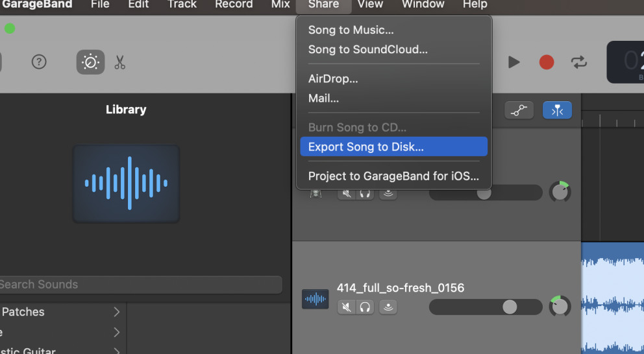The width and height of the screenshot is (644, 354).
Task: Click the upper track volume slider
Action: pyautogui.click(x=486, y=193)
